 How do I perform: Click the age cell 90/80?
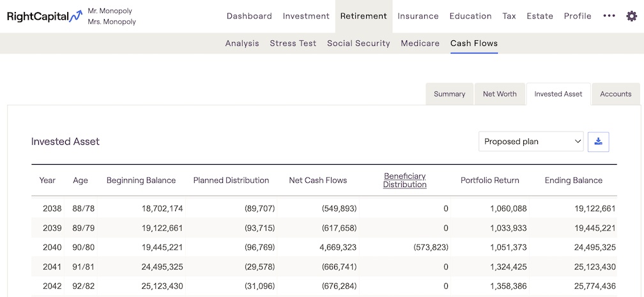pyautogui.click(x=83, y=247)
